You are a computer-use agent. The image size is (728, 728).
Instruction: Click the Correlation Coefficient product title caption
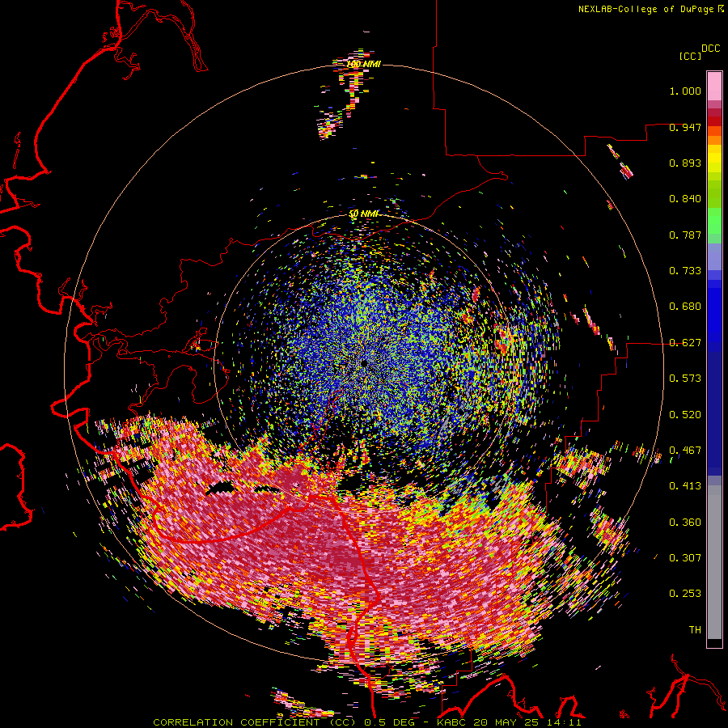367,722
